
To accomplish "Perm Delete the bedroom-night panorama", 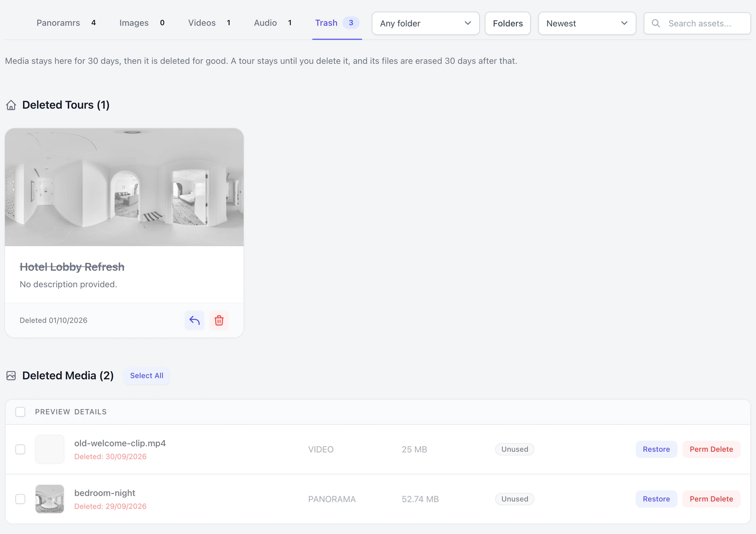I will coord(711,499).
